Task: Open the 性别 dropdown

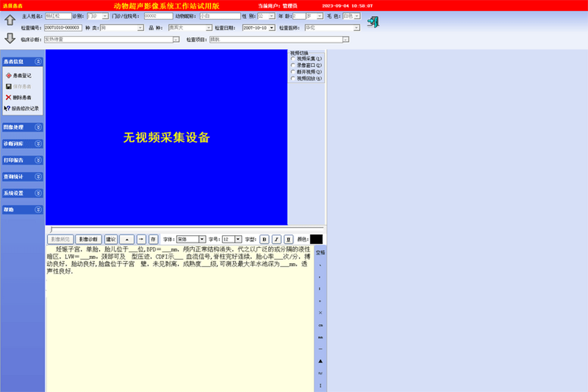Action: click(273, 16)
